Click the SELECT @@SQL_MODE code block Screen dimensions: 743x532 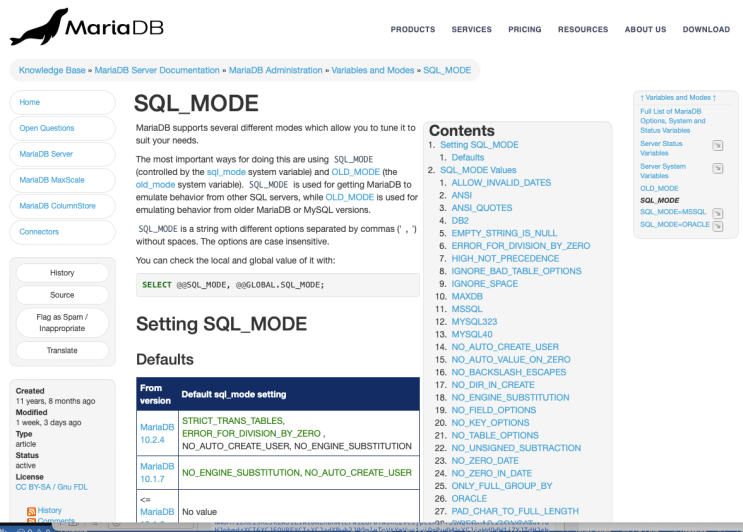[x=278, y=285]
